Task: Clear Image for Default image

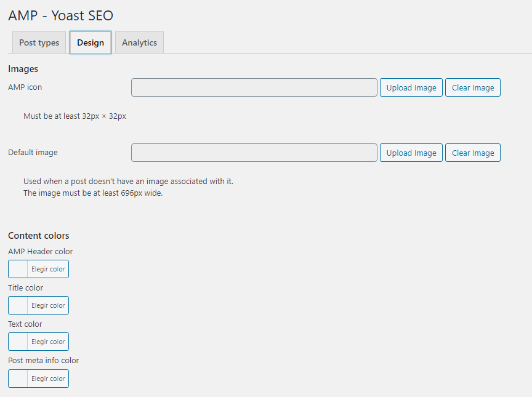Action: (473, 153)
